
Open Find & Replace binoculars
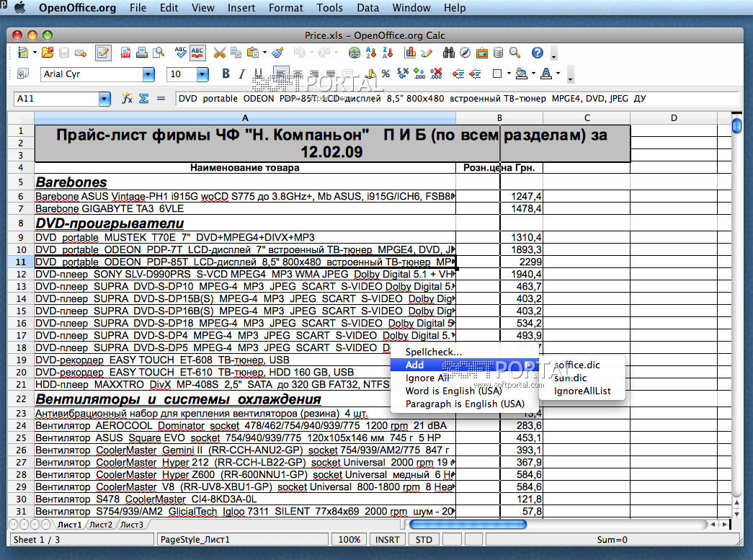click(448, 53)
